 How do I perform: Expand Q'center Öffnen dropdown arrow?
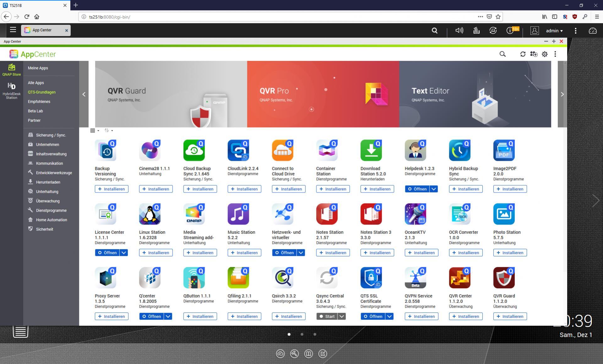168,317
